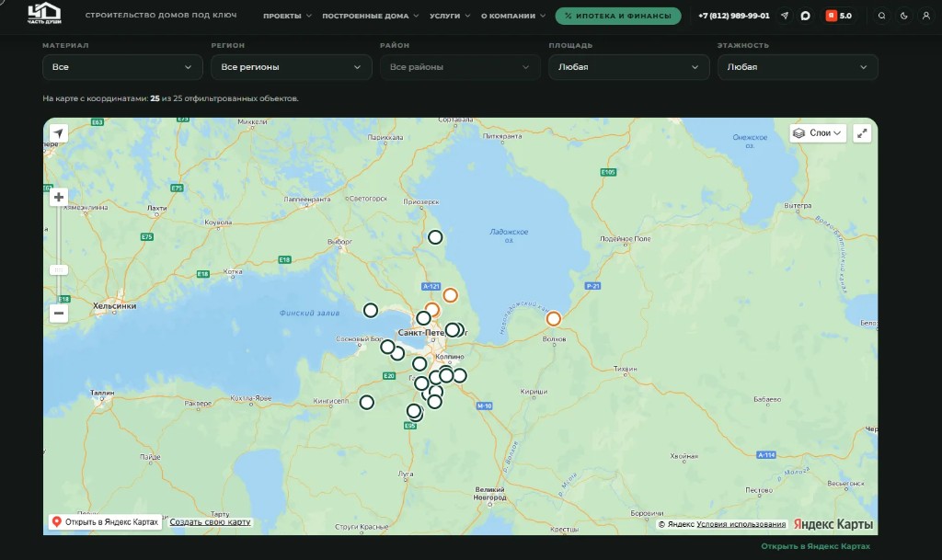Screen dimensions: 942x560
Task: Toggle dark theme moon icon
Action: click(x=903, y=16)
